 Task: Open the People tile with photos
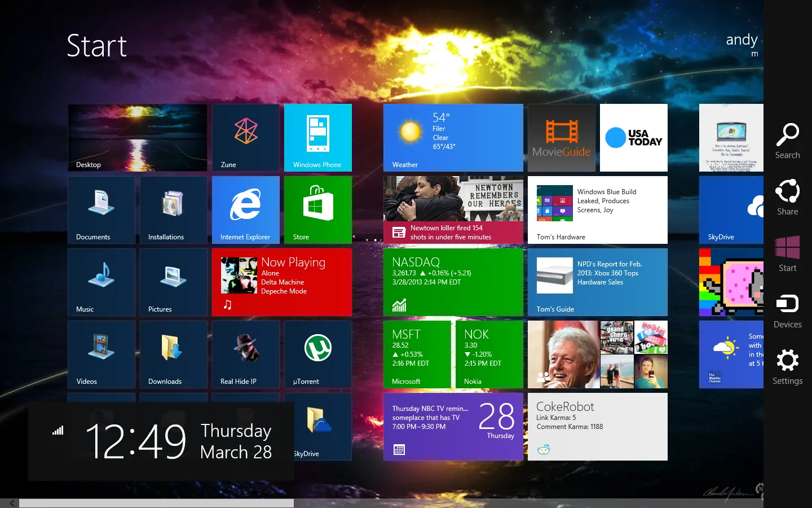[598, 354]
